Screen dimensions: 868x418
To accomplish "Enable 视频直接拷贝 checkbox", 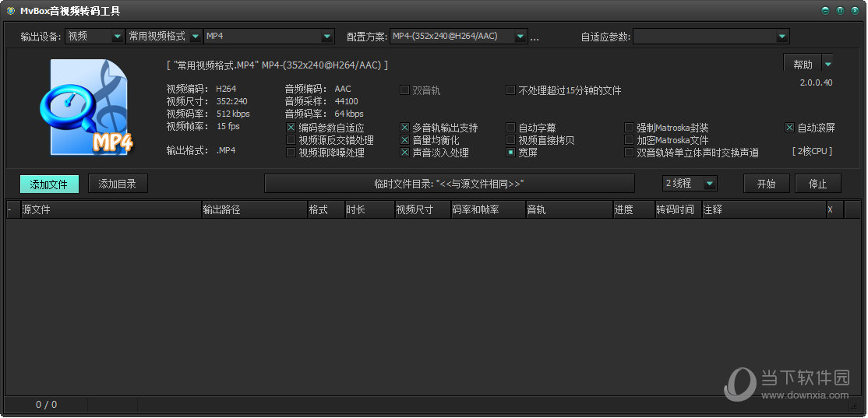I will click(x=510, y=140).
